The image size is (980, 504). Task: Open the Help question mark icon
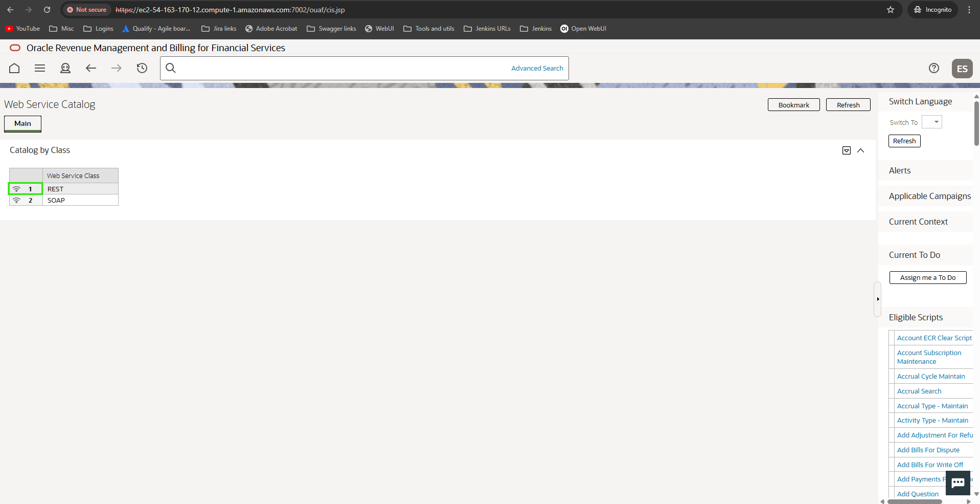click(x=933, y=68)
